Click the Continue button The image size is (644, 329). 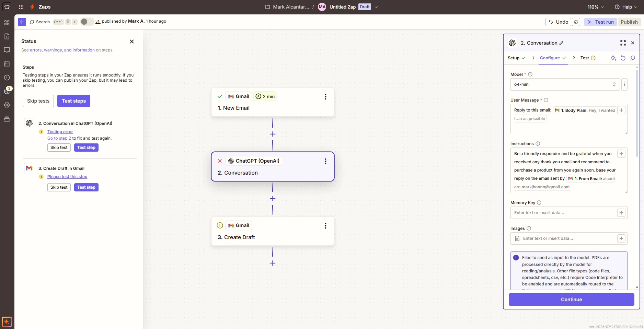tap(572, 299)
